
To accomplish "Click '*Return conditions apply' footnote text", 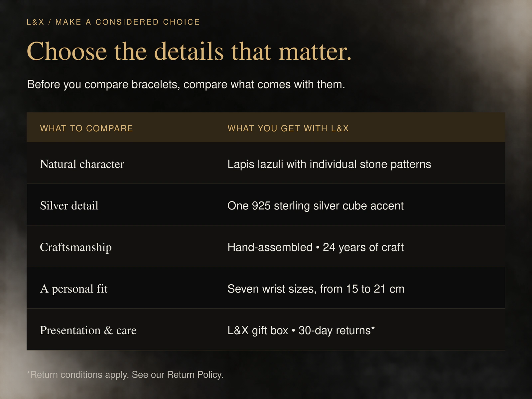I will [x=77, y=375].
